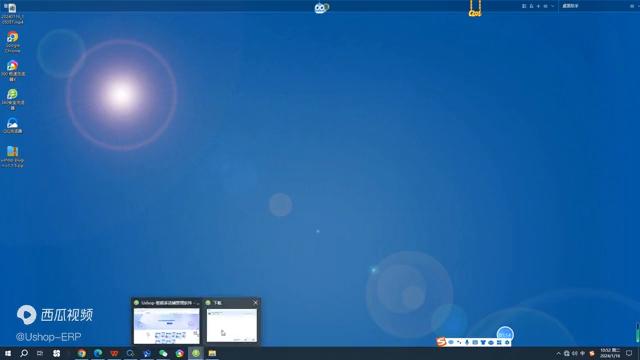Viewport: 640px width, 360px height.
Task: Open the Google Chrome desktop shortcut
Action: tap(13, 42)
